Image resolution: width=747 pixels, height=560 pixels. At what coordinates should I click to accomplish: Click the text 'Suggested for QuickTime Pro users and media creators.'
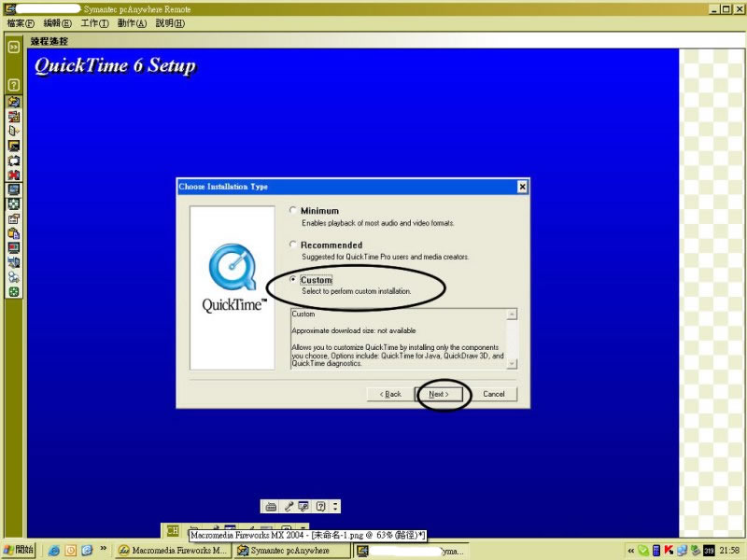point(385,257)
